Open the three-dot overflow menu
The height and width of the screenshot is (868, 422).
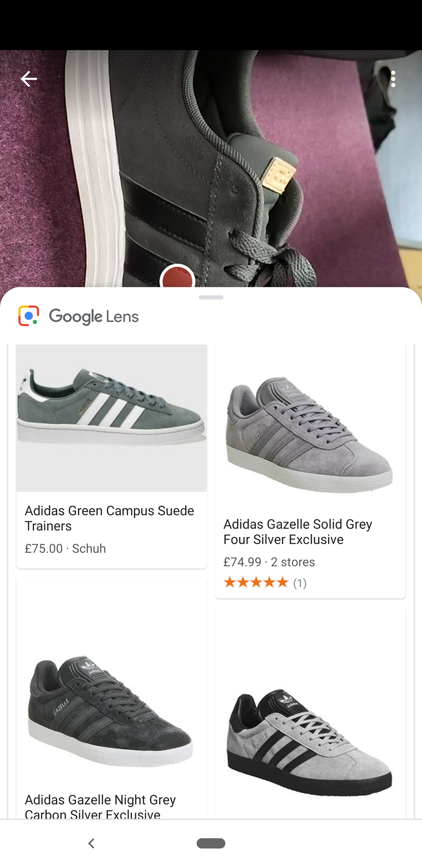(x=393, y=79)
